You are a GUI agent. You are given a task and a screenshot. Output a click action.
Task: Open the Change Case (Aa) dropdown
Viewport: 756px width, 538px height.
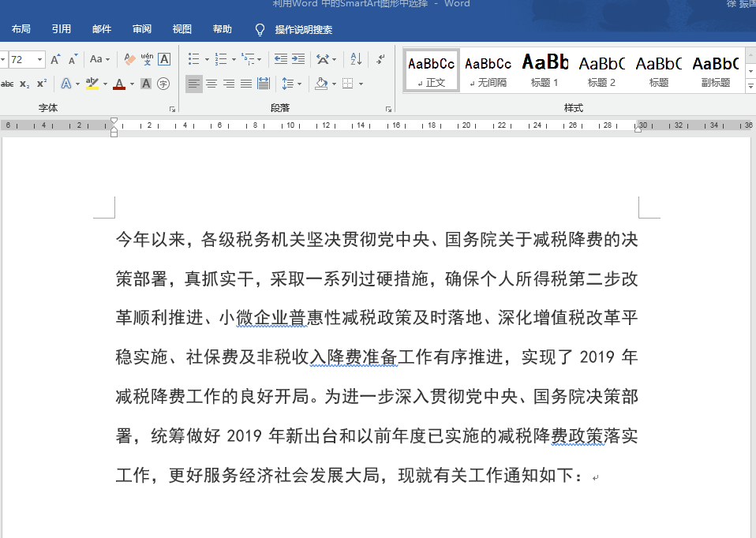99,59
